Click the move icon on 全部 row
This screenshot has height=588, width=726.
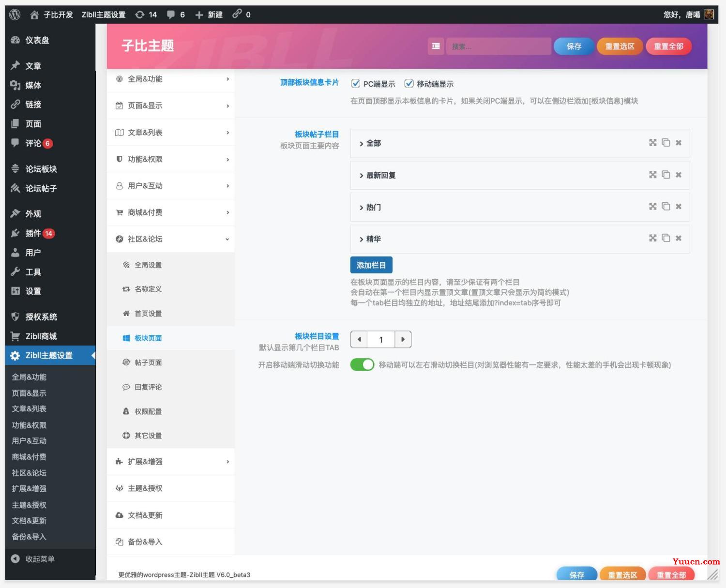[x=653, y=143]
